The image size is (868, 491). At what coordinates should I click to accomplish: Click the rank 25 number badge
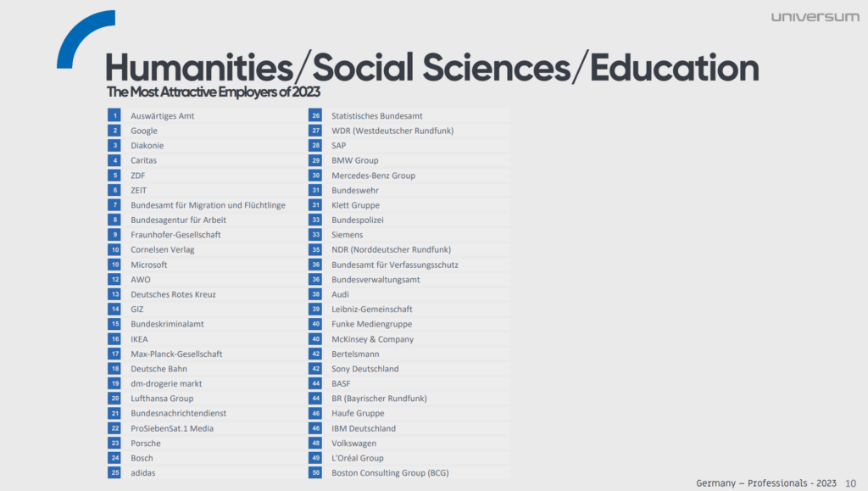pos(114,472)
